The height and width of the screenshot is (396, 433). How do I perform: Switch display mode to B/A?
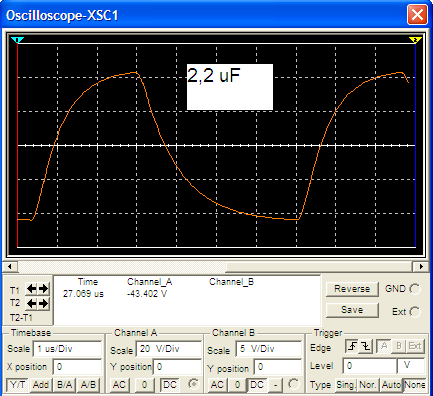click(x=64, y=385)
